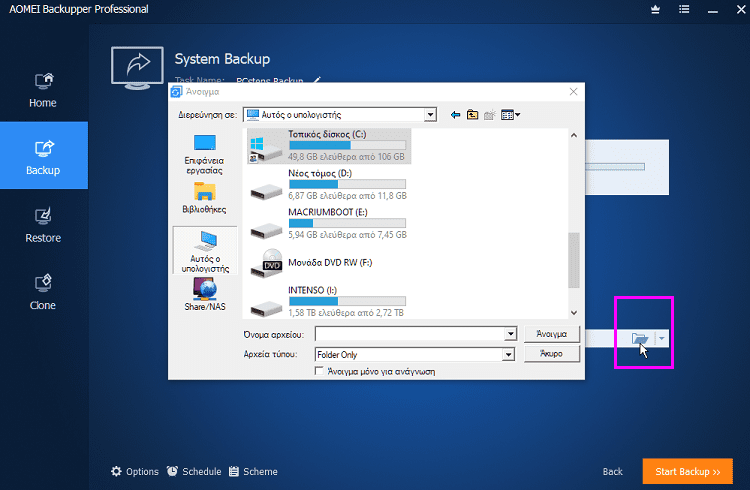
Task: Click the Άκυρο button
Action: pos(551,354)
